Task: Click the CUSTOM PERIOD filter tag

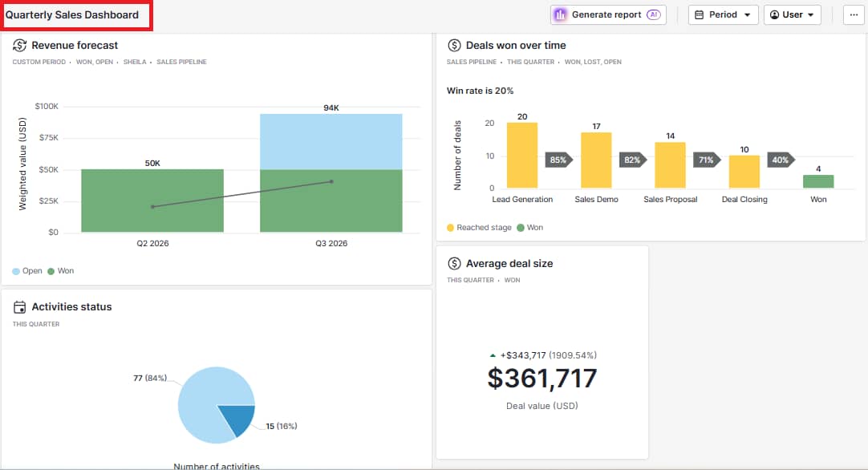Action: click(x=39, y=62)
